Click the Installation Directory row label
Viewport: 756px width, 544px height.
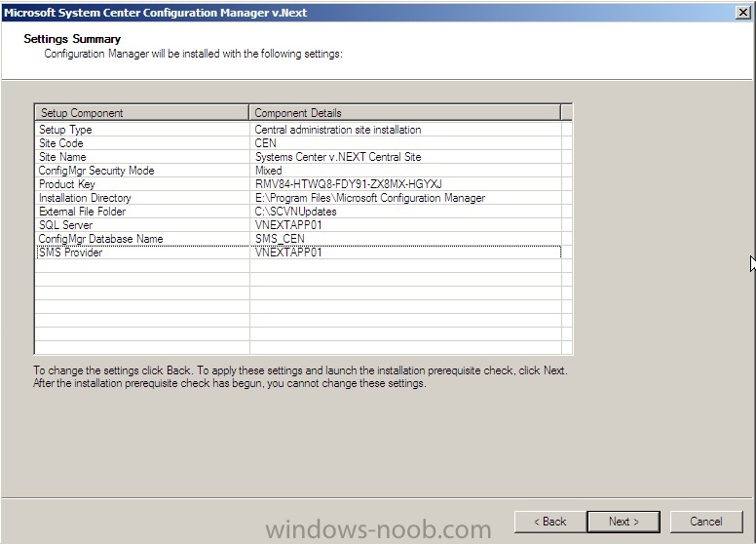85,198
